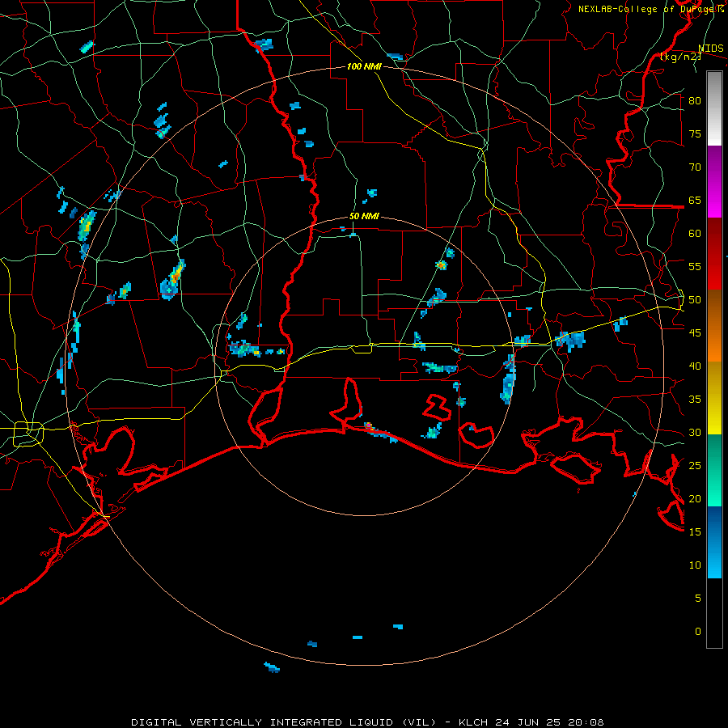Click the 70 value on the scale
The width and height of the screenshot is (728, 728).
[x=695, y=167]
